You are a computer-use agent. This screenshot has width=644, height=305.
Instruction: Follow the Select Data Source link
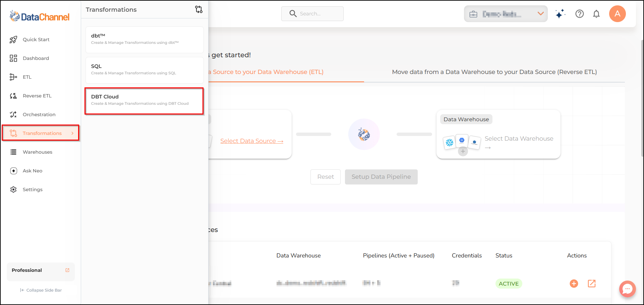tap(252, 141)
